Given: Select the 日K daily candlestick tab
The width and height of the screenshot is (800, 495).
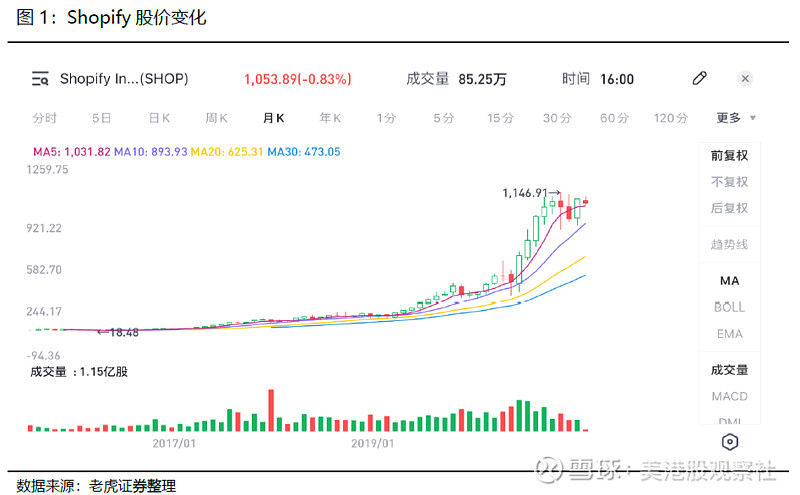Looking at the screenshot, I should (159, 118).
